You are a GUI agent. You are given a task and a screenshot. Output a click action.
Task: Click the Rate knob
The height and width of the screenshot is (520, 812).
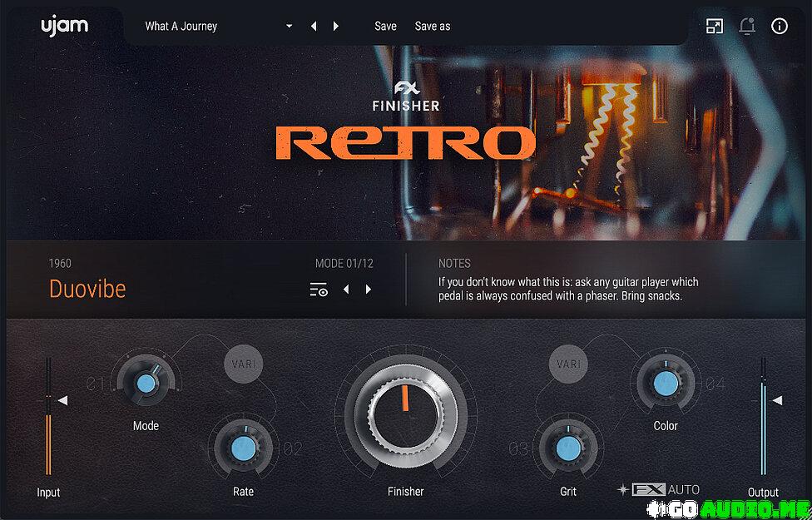[244, 449]
